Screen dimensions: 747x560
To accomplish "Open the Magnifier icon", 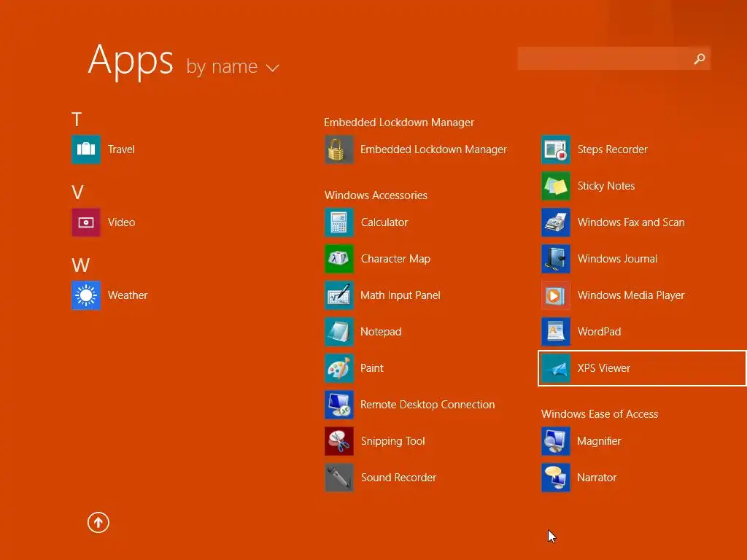I will point(555,441).
